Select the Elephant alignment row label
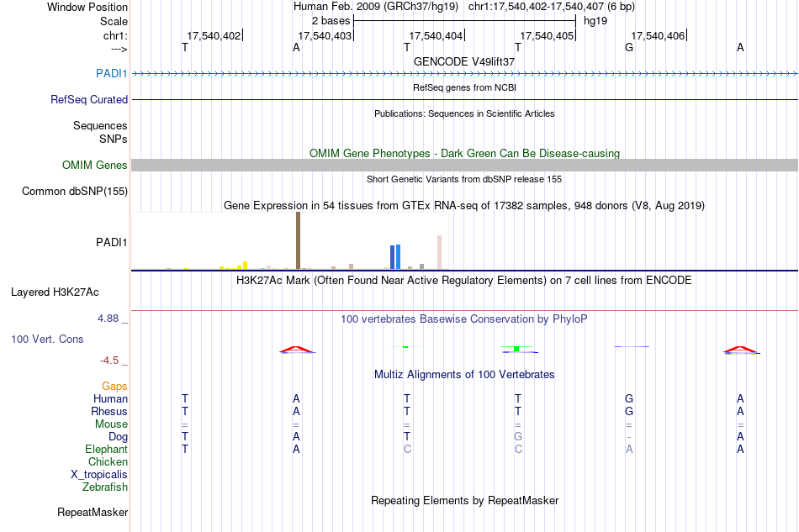 (106, 449)
